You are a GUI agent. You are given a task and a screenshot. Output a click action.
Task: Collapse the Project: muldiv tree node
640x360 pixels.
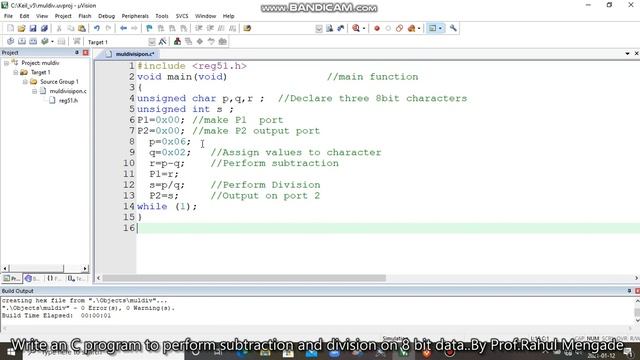(6, 63)
